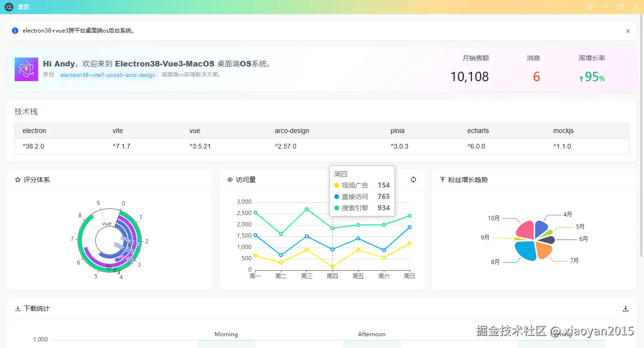Click version cell ^38.2.0
This screenshot has width=644, height=348.
coord(33,146)
